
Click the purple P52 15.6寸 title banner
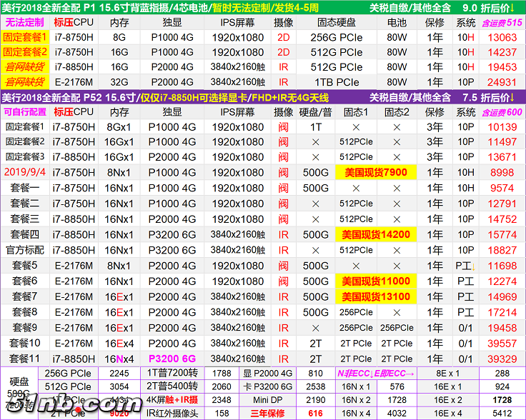262,97
